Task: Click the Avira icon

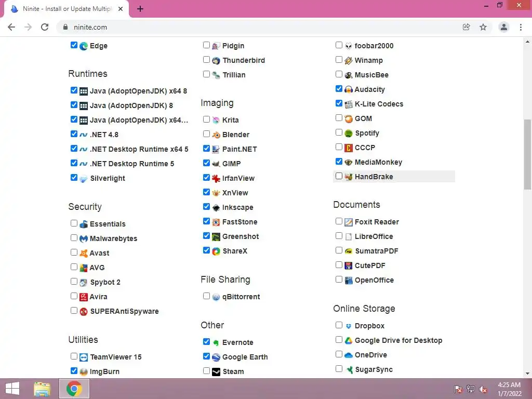Action: click(84, 297)
